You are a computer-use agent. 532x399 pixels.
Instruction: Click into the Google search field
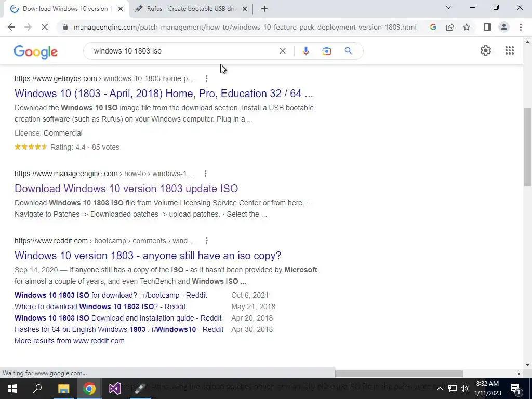[x=183, y=51]
